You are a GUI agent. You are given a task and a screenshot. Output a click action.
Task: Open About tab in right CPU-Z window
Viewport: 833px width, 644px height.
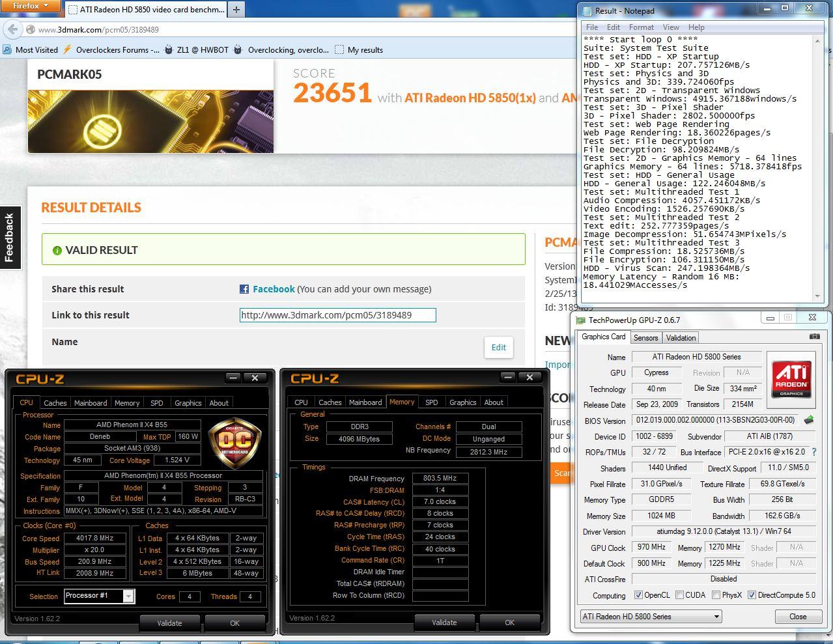[494, 402]
